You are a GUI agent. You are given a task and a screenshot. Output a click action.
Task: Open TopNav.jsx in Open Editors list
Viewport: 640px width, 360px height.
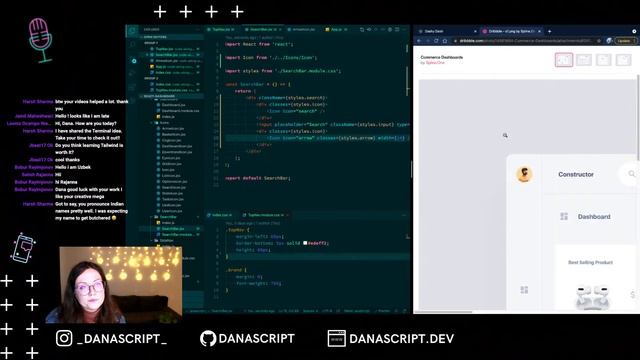pos(174,49)
